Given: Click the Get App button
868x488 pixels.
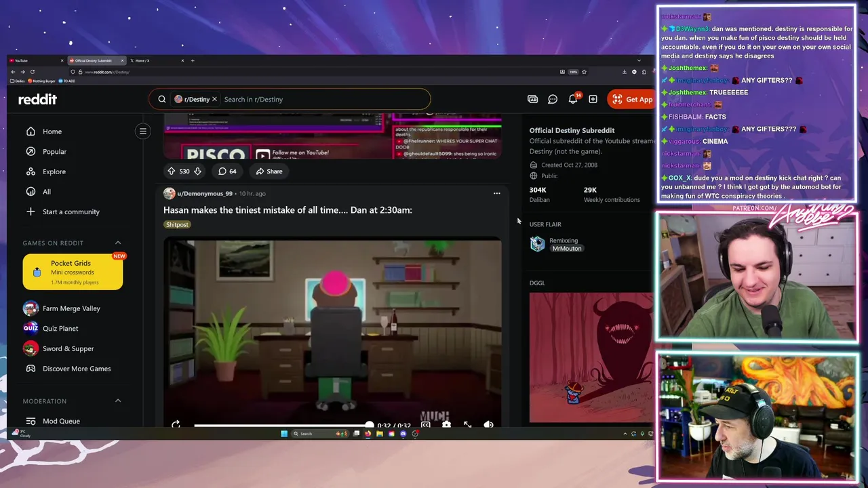Looking at the screenshot, I should [631, 99].
